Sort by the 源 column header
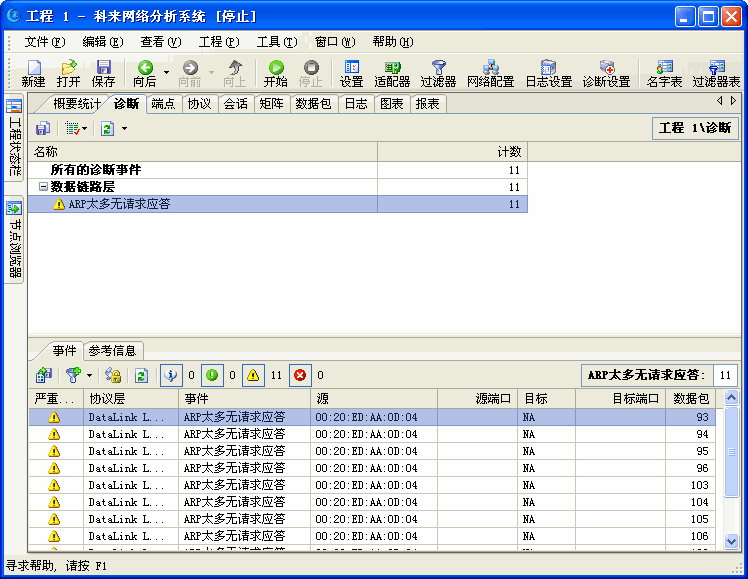This screenshot has width=748, height=579. tap(374, 399)
